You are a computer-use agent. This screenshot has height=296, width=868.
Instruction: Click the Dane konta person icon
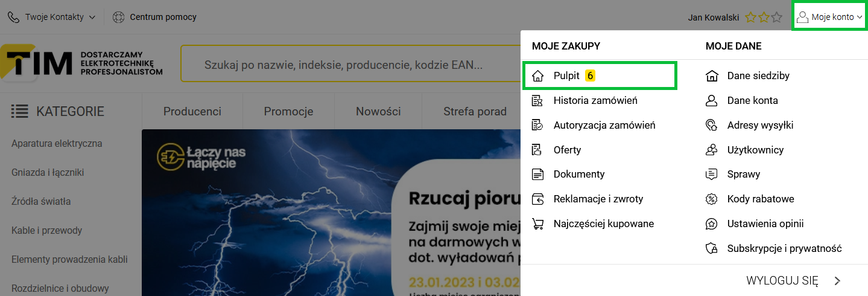pos(712,100)
